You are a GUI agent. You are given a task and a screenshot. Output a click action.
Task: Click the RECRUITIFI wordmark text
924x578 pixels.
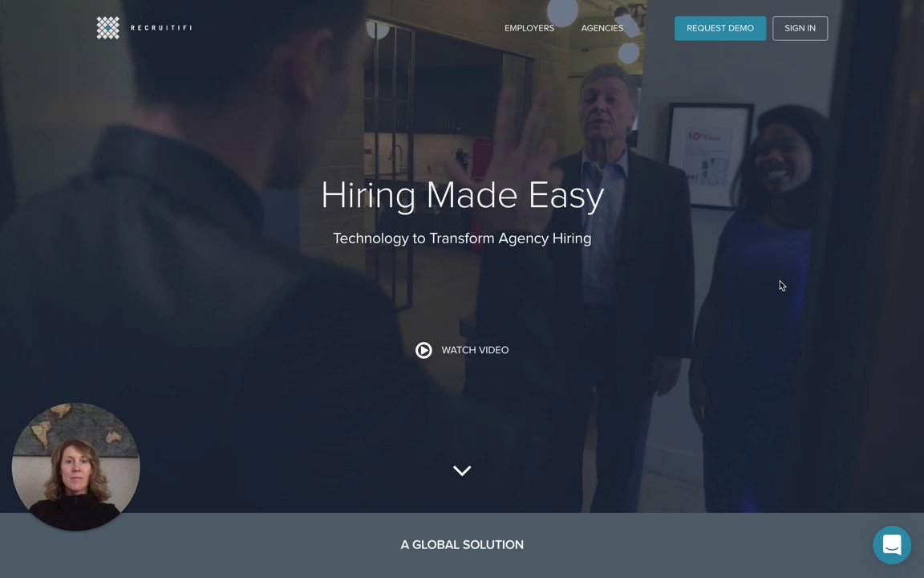pyautogui.click(x=161, y=28)
